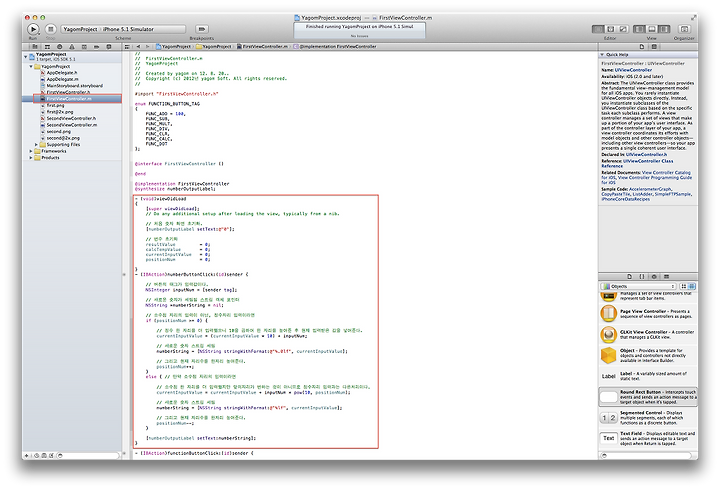Expand the Frameworks group
This screenshot has height=490, width=720.
click(x=31, y=151)
